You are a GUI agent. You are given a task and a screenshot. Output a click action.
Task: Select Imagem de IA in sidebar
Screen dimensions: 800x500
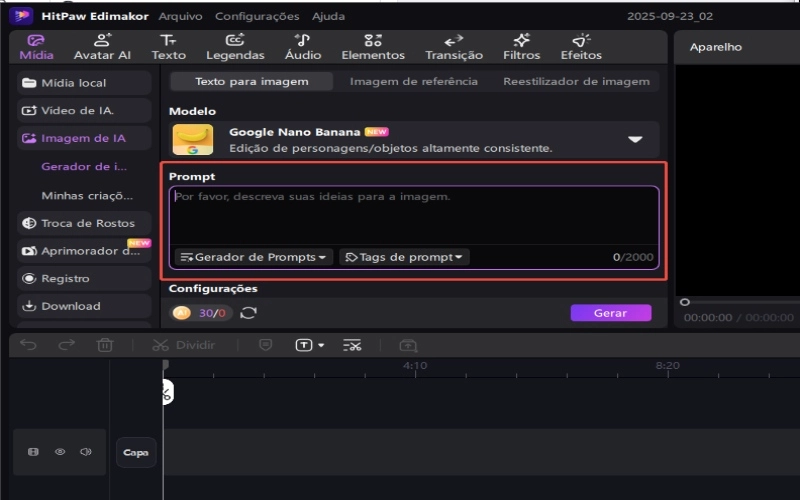[x=84, y=138]
